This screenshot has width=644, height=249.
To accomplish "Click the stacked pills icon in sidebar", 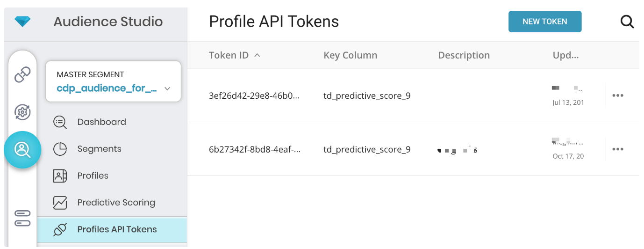I will [22, 218].
